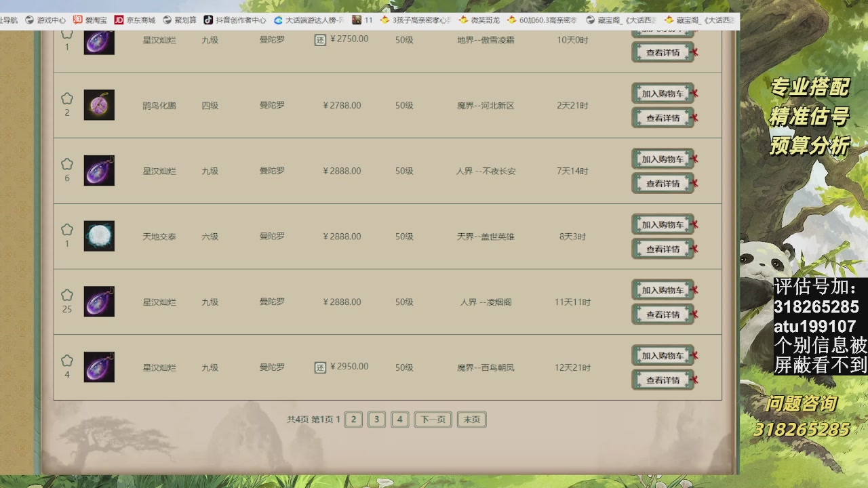Click the item name 天地交泰

click(159, 237)
